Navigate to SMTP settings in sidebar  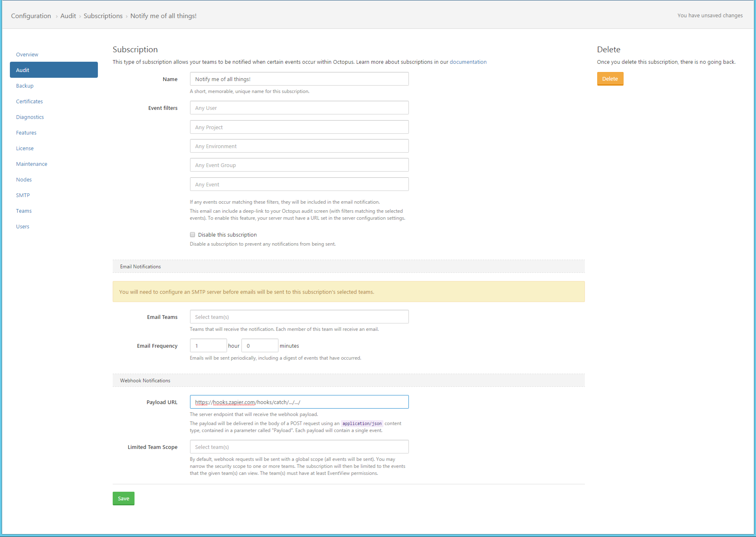pos(23,195)
